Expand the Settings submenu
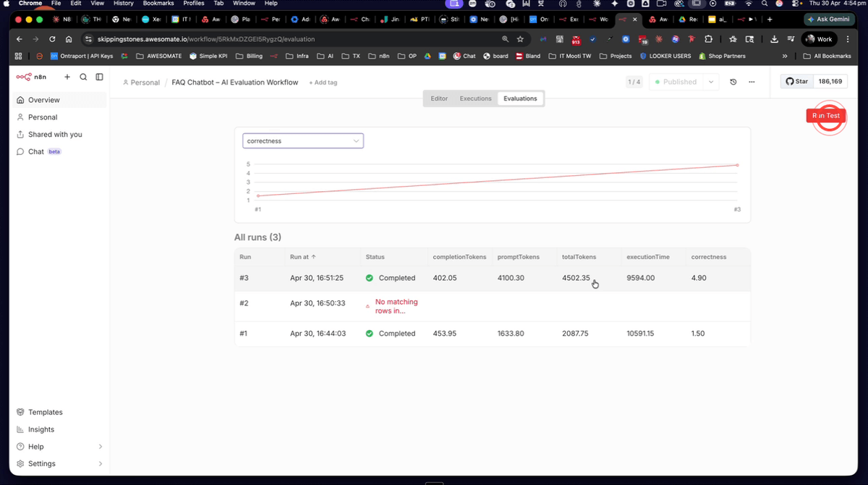Viewport: 868px width, 485px height. [100, 464]
